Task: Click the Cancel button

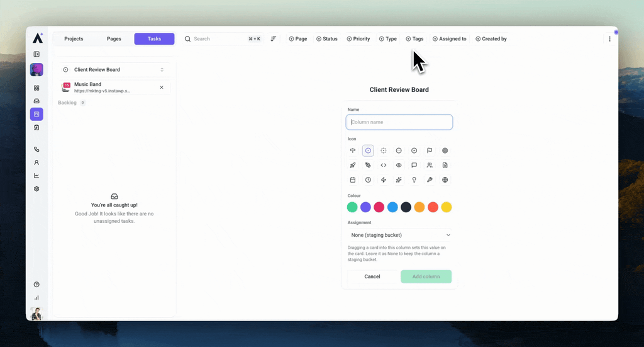Action: click(x=372, y=276)
